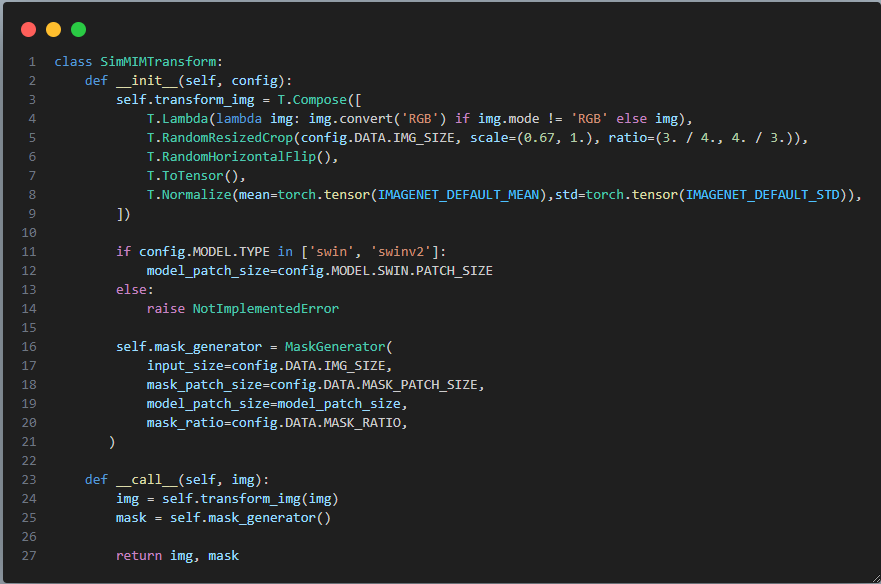Click config.DATA.MASK_RATIO
Viewport: 881px width, 584px height.
pyautogui.click(x=316, y=423)
